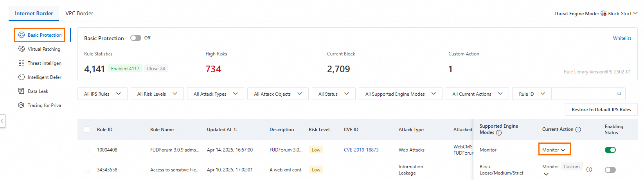644x180 pixels.
Task: Open Threat Intelligence sidebar icon
Action: (x=22, y=63)
